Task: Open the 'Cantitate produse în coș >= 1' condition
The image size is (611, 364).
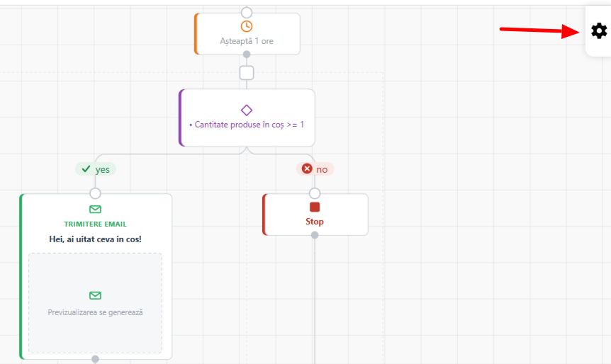Action: [247, 118]
